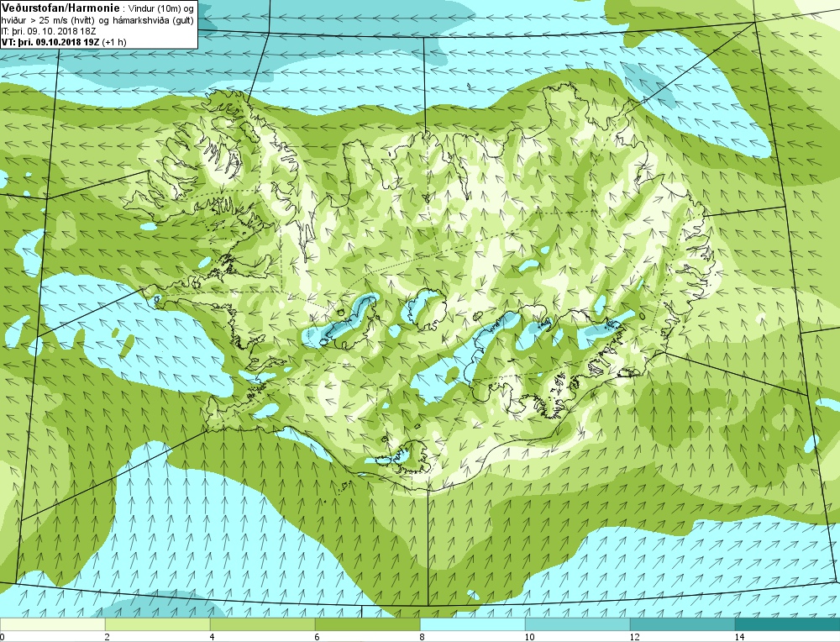Click the 10–12 m/s turquoise legend swatch

click(578, 624)
